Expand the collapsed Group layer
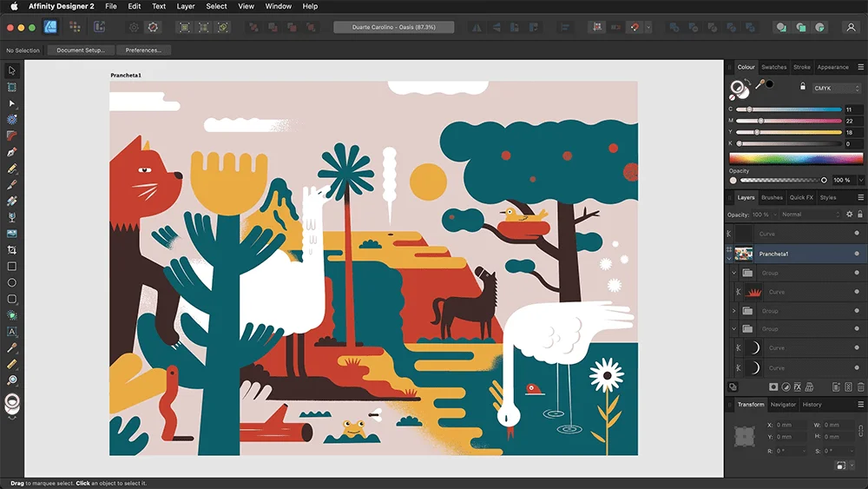868x489 pixels. [x=734, y=311]
